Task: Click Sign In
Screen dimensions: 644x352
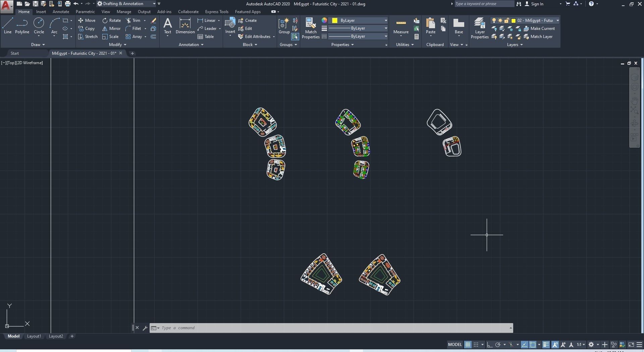Action: pyautogui.click(x=534, y=4)
